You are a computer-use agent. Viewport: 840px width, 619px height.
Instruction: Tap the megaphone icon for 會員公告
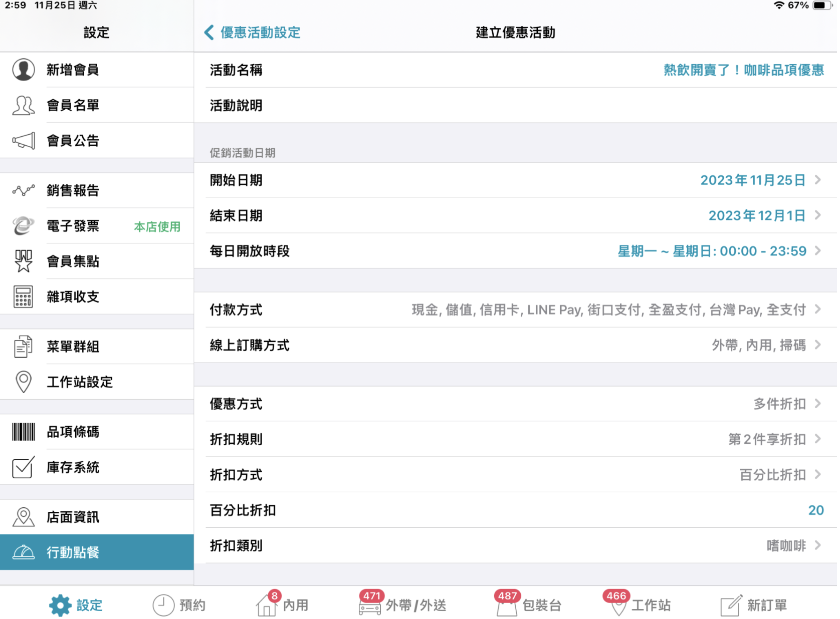pyautogui.click(x=24, y=141)
